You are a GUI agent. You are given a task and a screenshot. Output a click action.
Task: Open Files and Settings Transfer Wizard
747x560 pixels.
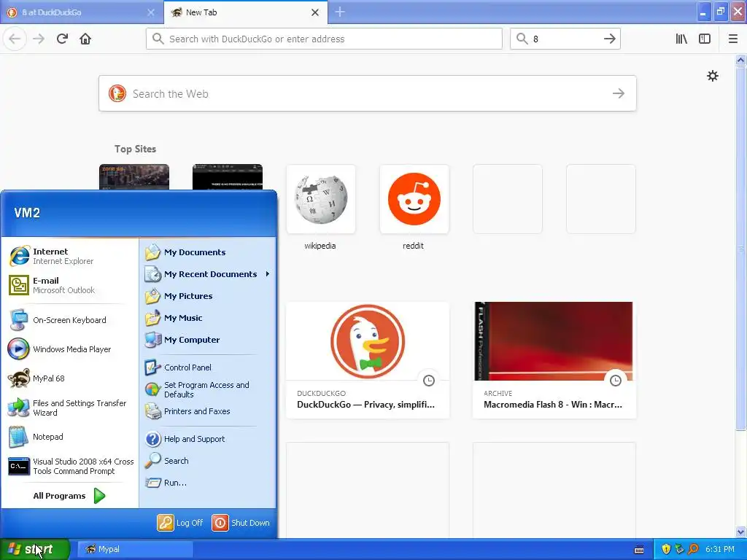click(x=69, y=408)
